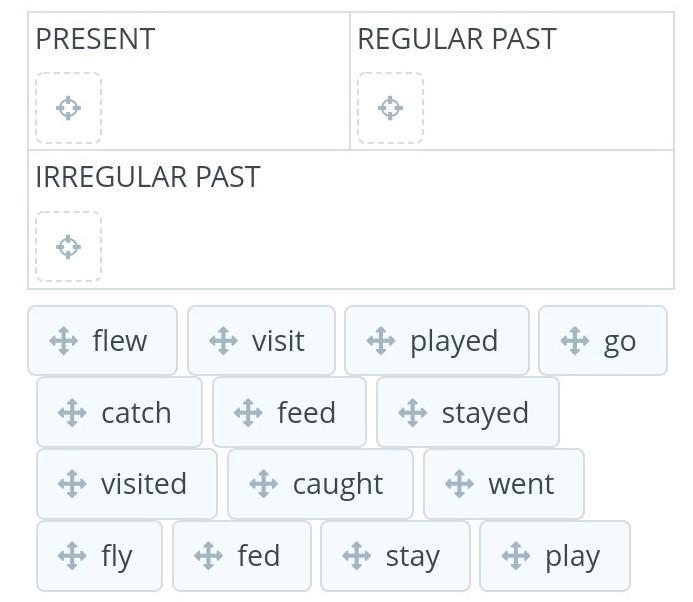The height and width of the screenshot is (602, 693).
Task: Click the drag handle icon next to go
Action: pos(575,341)
